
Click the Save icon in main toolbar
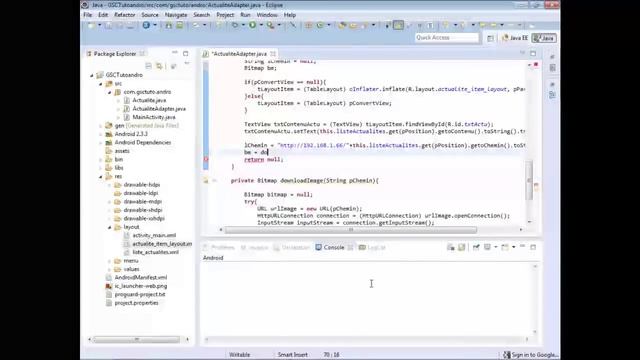tap(108, 25)
